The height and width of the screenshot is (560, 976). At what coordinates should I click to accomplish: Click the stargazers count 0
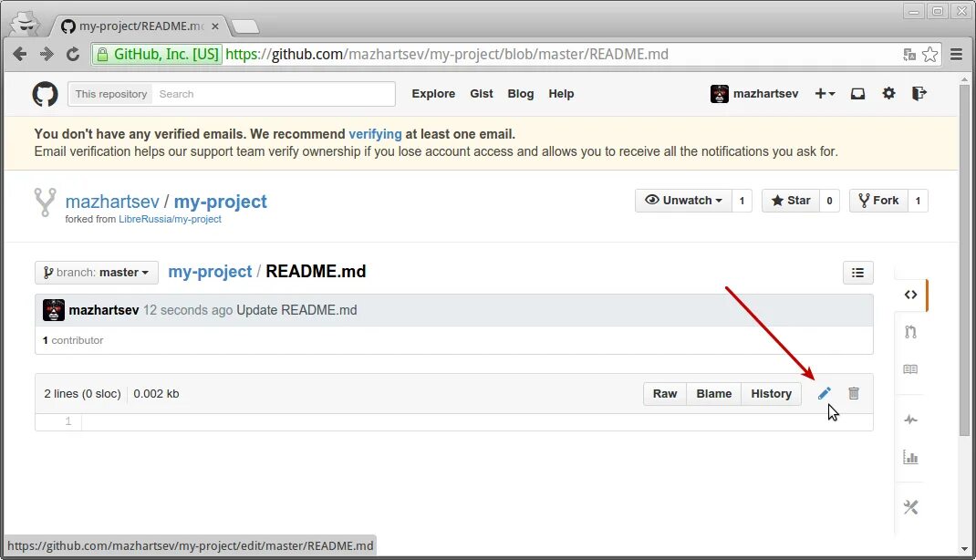(829, 201)
